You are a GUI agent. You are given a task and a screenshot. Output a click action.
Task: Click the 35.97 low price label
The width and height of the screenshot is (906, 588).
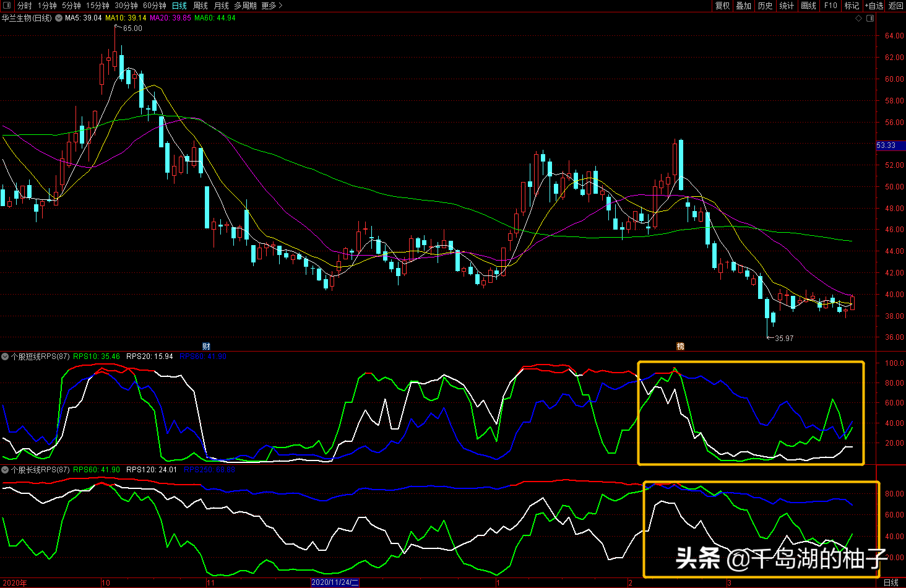coord(784,339)
